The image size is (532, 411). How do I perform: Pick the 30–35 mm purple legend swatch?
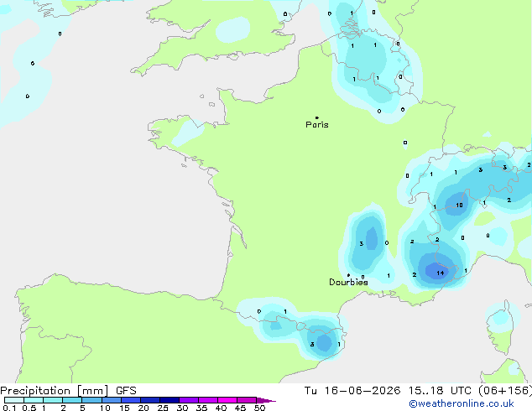[x=188, y=400]
